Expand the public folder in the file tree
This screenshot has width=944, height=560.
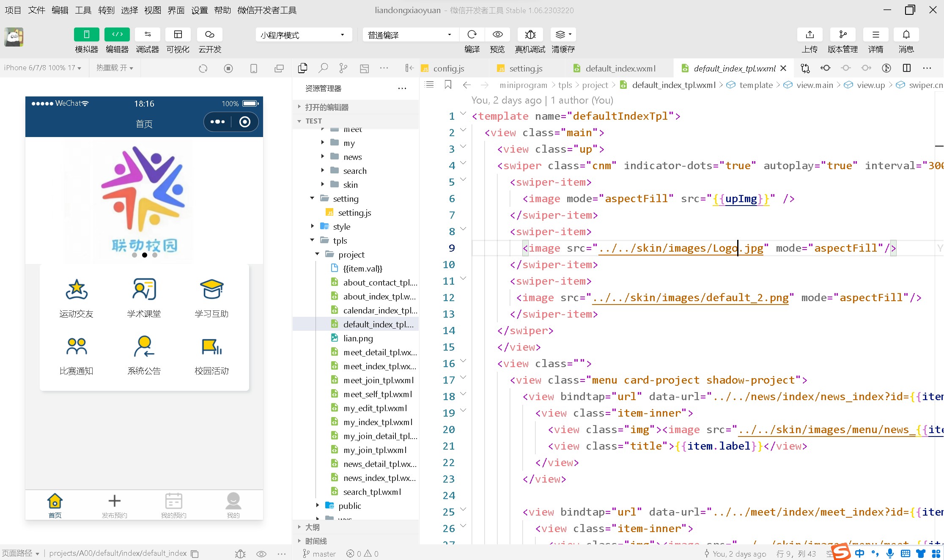[349, 506]
